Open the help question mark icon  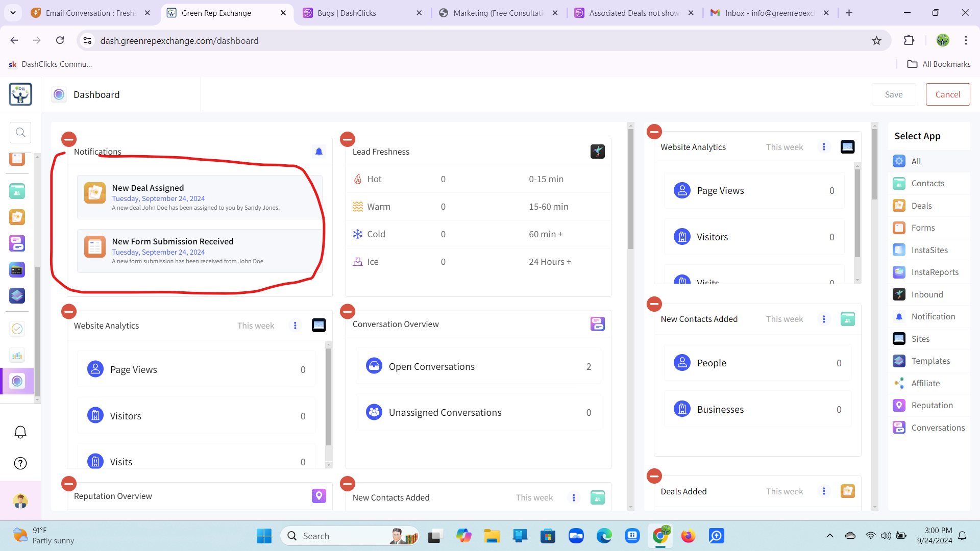coord(20,463)
